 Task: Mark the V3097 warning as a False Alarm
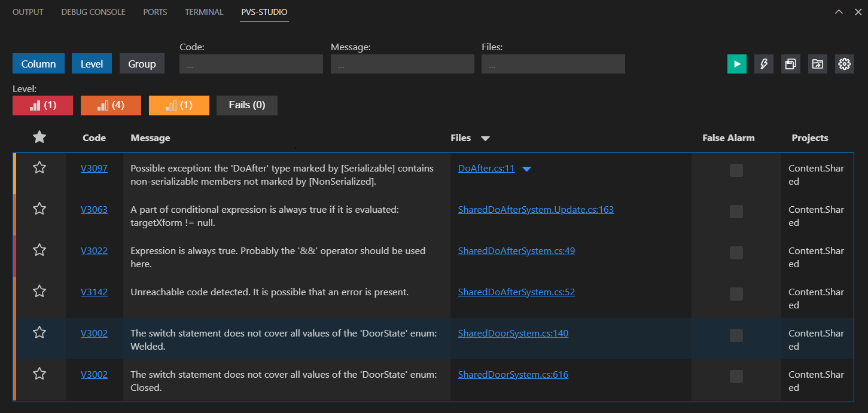click(x=736, y=170)
